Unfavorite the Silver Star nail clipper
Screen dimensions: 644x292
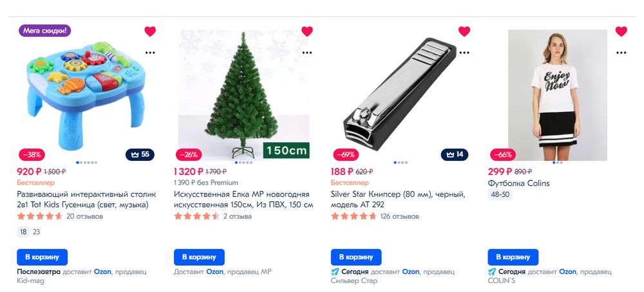(x=464, y=31)
